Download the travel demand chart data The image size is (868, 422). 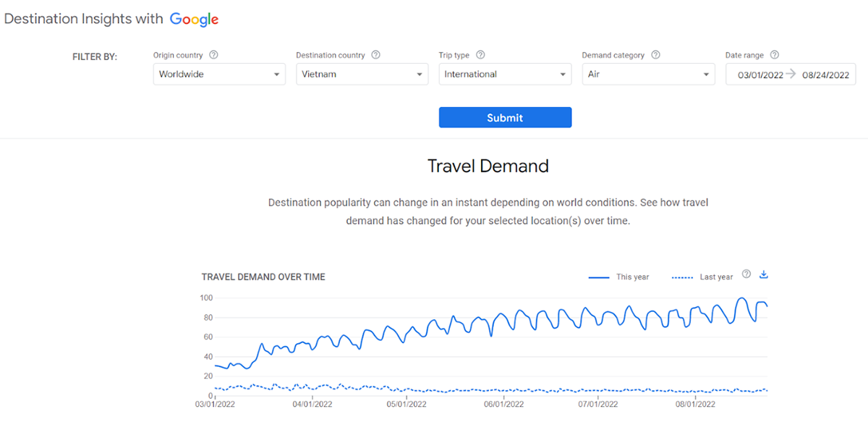764,275
